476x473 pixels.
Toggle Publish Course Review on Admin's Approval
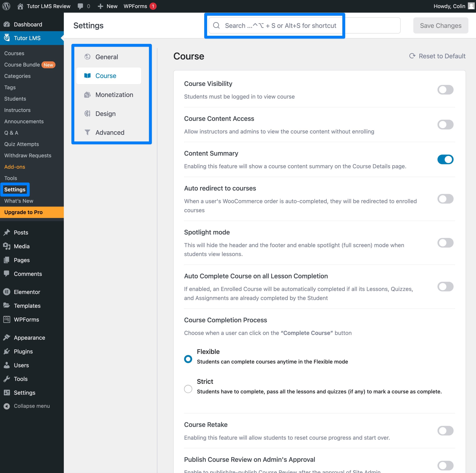(445, 465)
